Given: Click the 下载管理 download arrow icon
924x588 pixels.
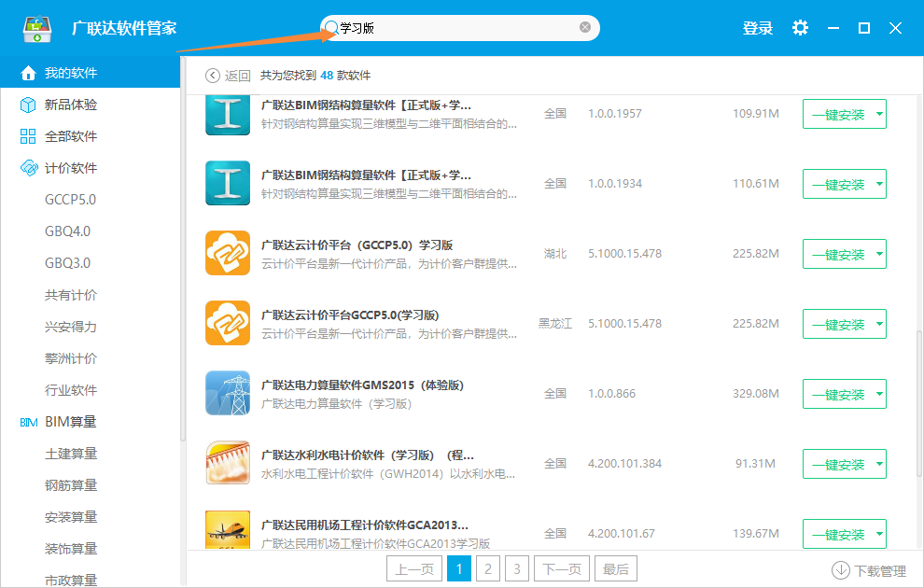Looking at the screenshot, I should (x=840, y=569).
